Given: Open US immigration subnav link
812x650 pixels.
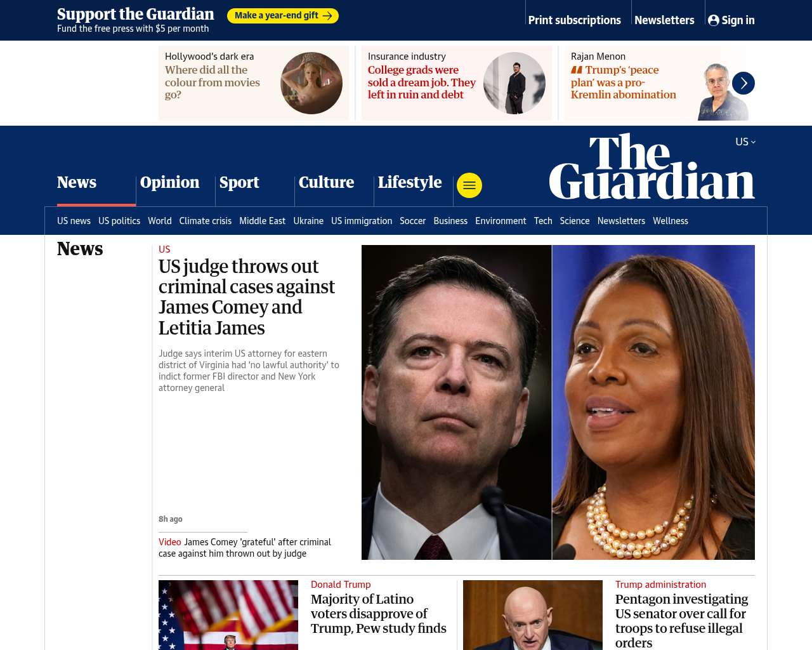Looking at the screenshot, I should pos(362,221).
